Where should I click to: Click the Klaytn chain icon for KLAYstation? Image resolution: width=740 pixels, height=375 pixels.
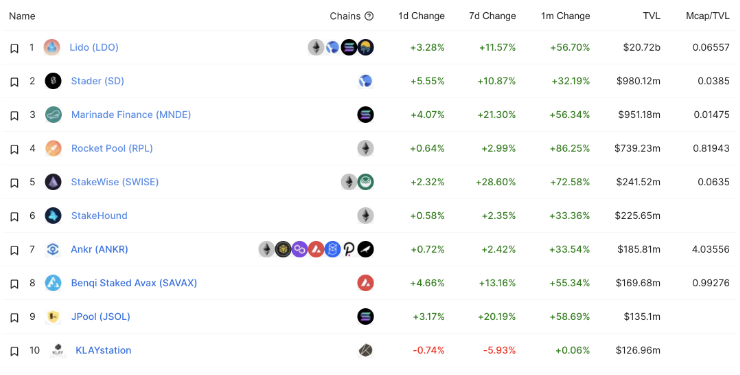pyautogui.click(x=365, y=350)
